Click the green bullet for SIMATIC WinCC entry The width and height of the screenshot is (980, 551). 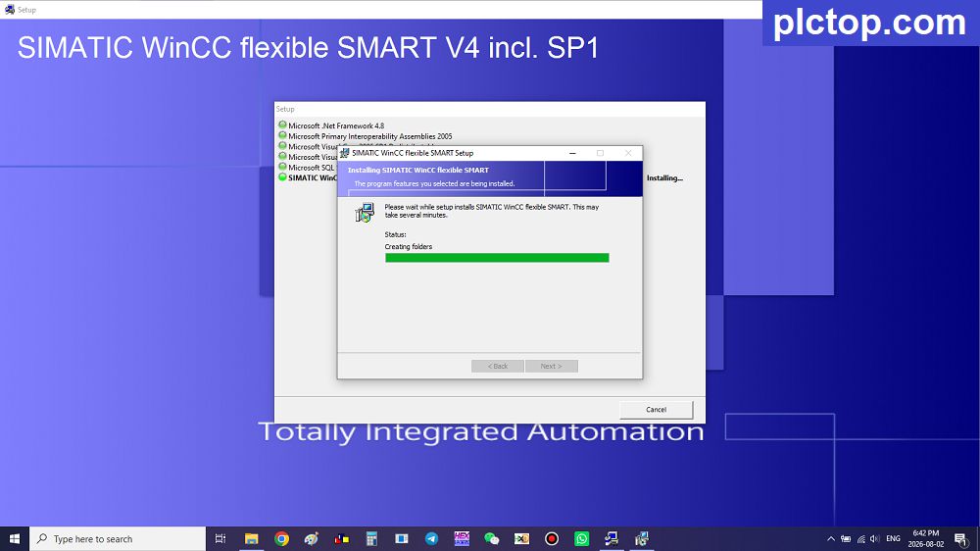(282, 177)
